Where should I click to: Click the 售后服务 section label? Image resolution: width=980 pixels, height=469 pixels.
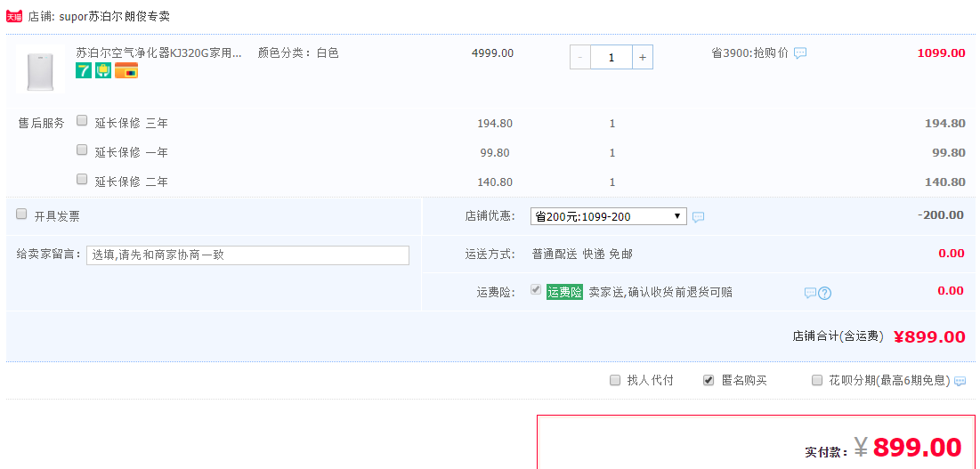[41, 123]
